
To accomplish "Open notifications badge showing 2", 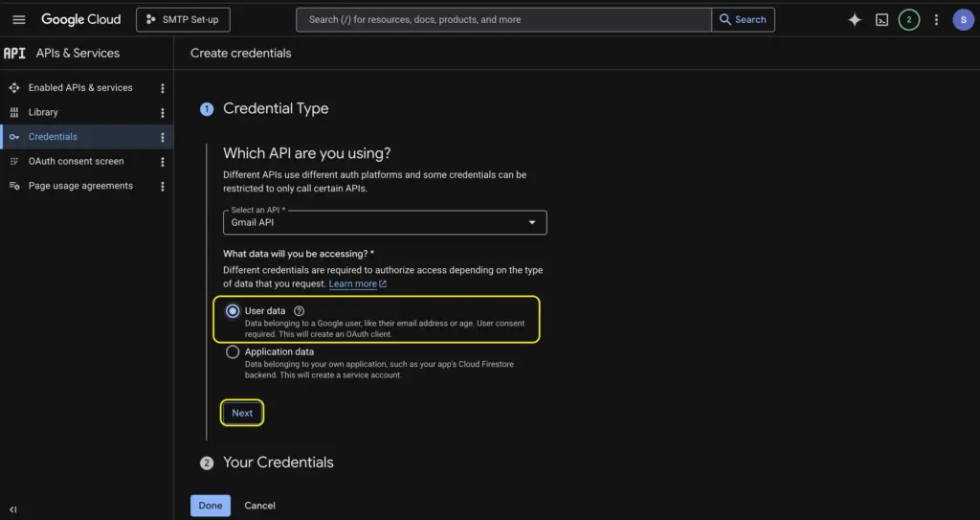I will pos(909,20).
